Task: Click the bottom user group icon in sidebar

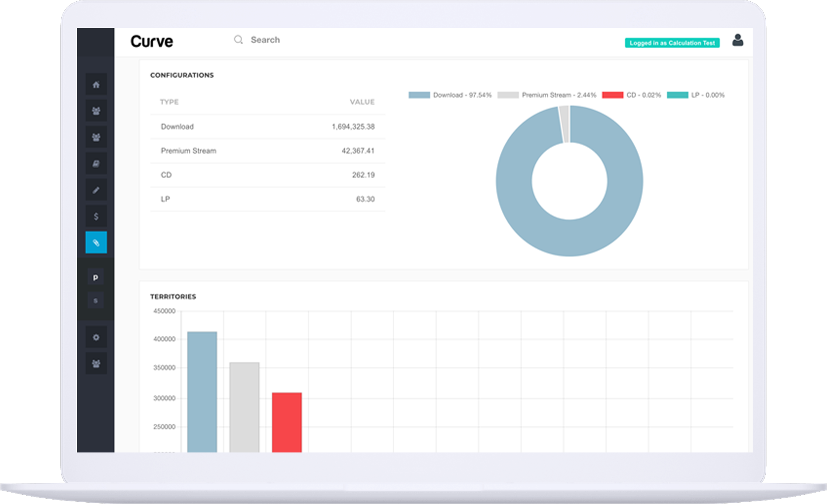Action: (x=96, y=363)
